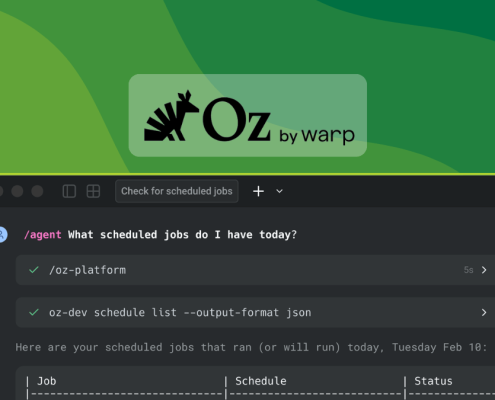Click 'Here are your scheduled jobs' response text

(x=251, y=347)
